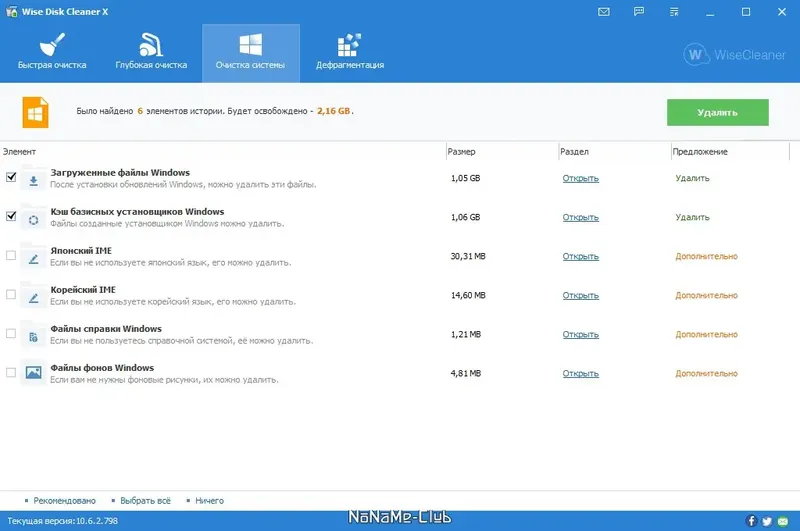Click the orange Windows file icon
This screenshot has width=800, height=531.
(35, 112)
